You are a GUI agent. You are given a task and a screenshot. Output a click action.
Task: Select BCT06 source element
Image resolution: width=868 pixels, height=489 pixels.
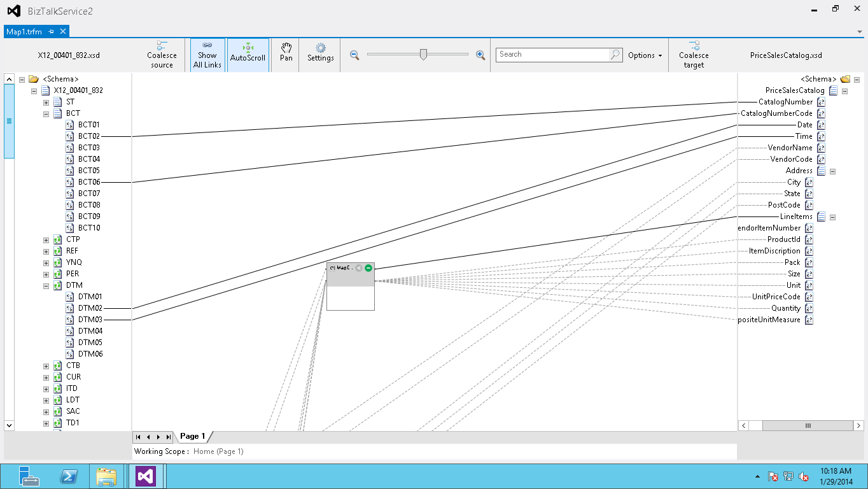click(89, 182)
